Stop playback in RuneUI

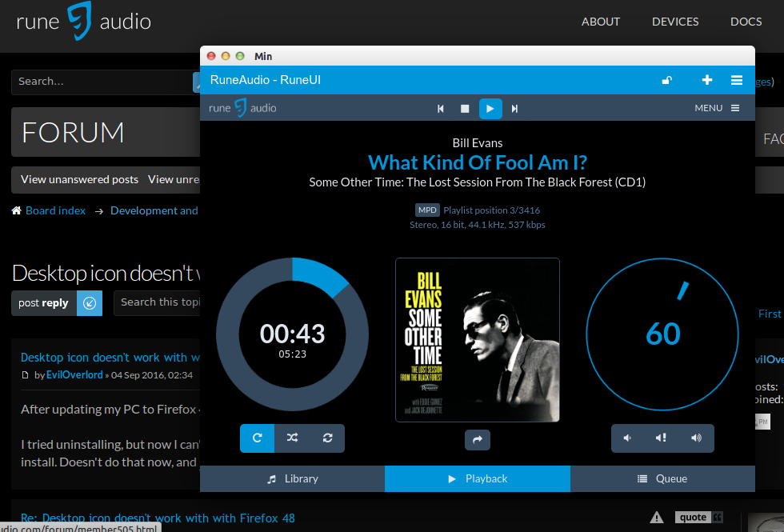click(x=465, y=109)
